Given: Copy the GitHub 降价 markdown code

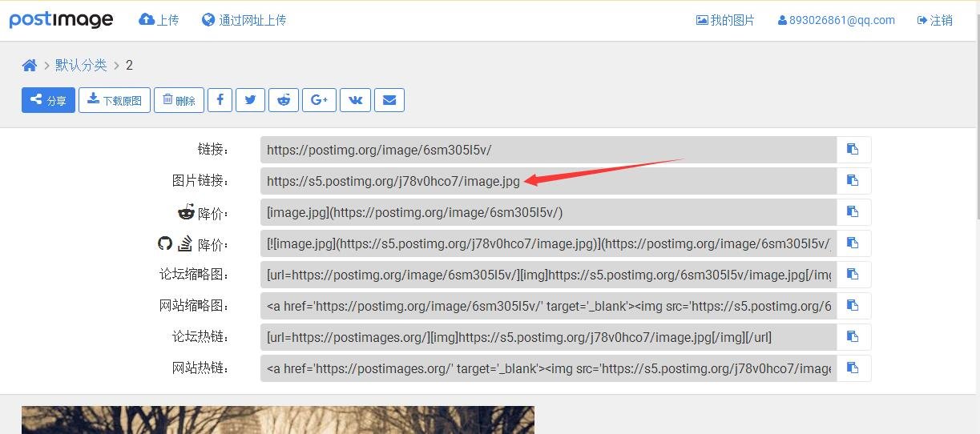Looking at the screenshot, I should [853, 243].
